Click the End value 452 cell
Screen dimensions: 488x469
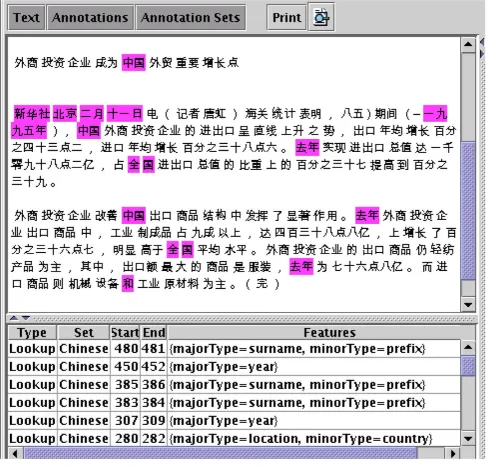pos(154,367)
